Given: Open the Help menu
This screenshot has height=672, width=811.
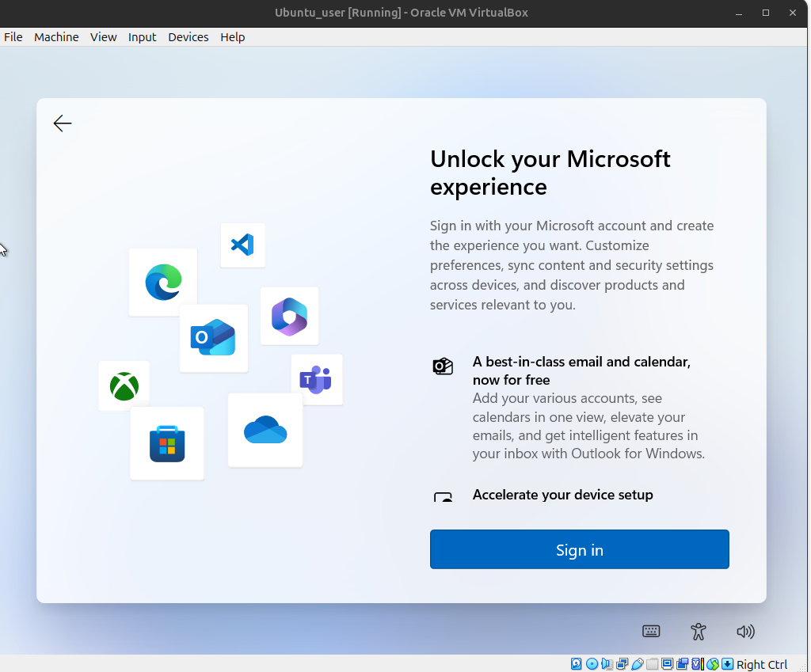Looking at the screenshot, I should tap(233, 37).
